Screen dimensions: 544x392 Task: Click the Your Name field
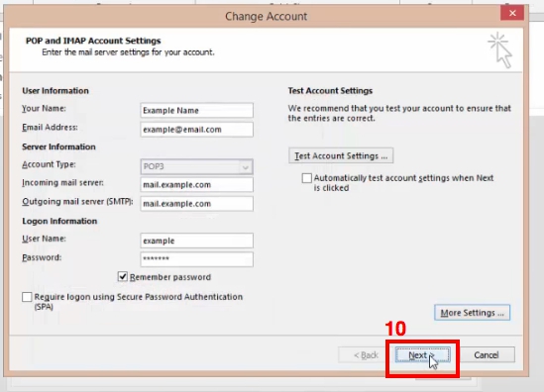point(196,111)
